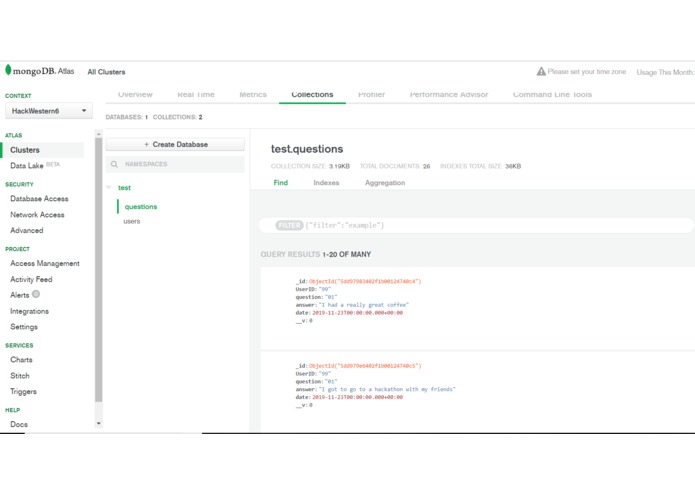The width and height of the screenshot is (695, 494).
Task: Click answer "I had a really great coffee"
Action: click(363, 305)
